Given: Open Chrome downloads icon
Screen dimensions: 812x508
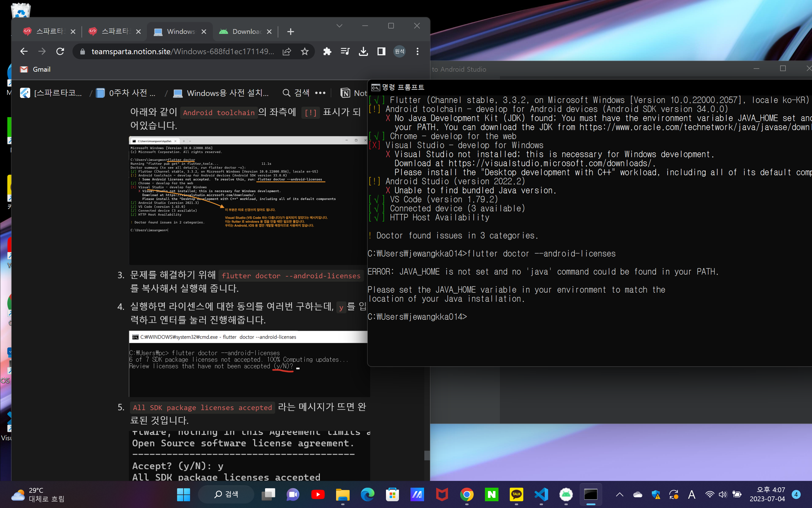Looking at the screenshot, I should (x=363, y=51).
